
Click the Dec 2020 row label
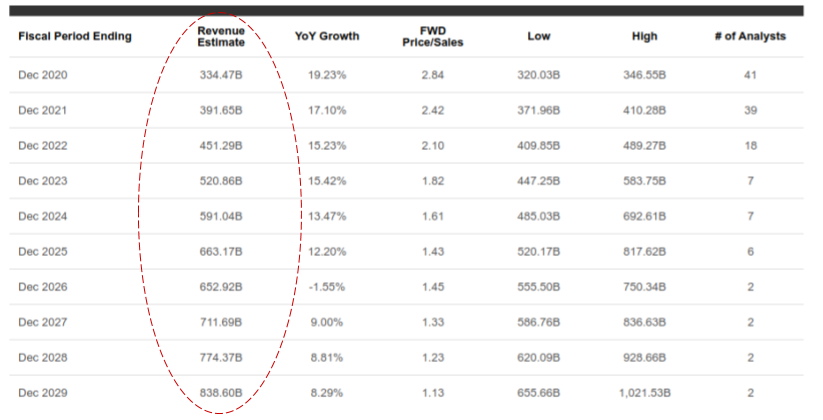[44, 75]
